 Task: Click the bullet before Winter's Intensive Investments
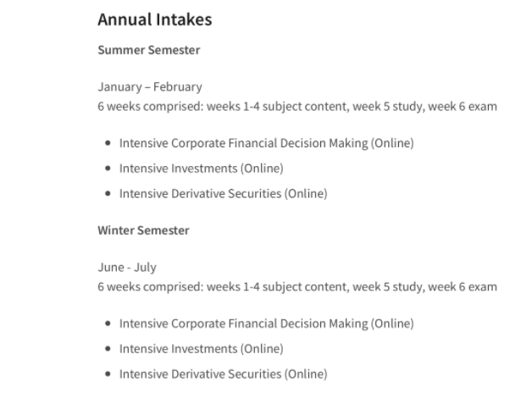(x=108, y=349)
